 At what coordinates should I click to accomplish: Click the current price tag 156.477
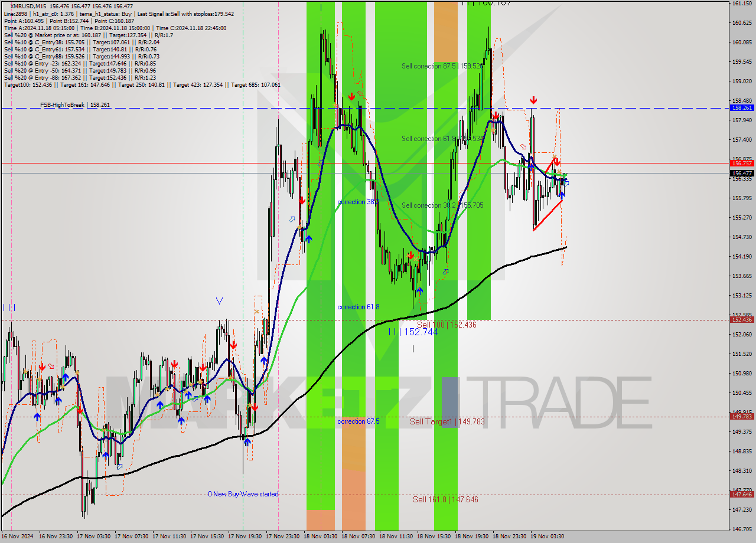[742, 174]
